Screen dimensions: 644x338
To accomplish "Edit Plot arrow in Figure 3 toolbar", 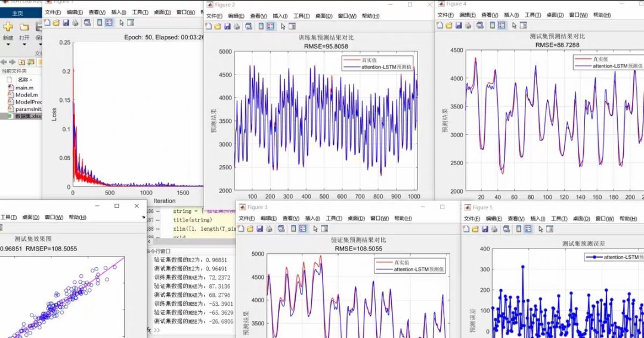I will (x=315, y=229).
